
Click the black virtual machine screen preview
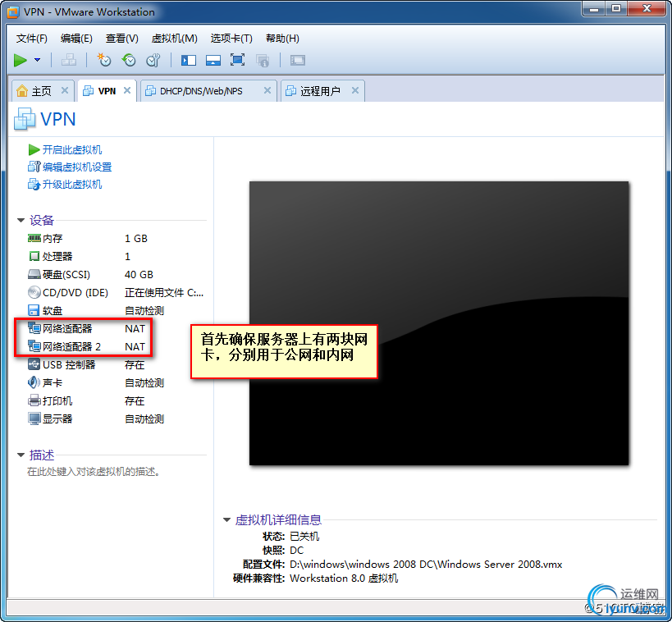click(439, 323)
